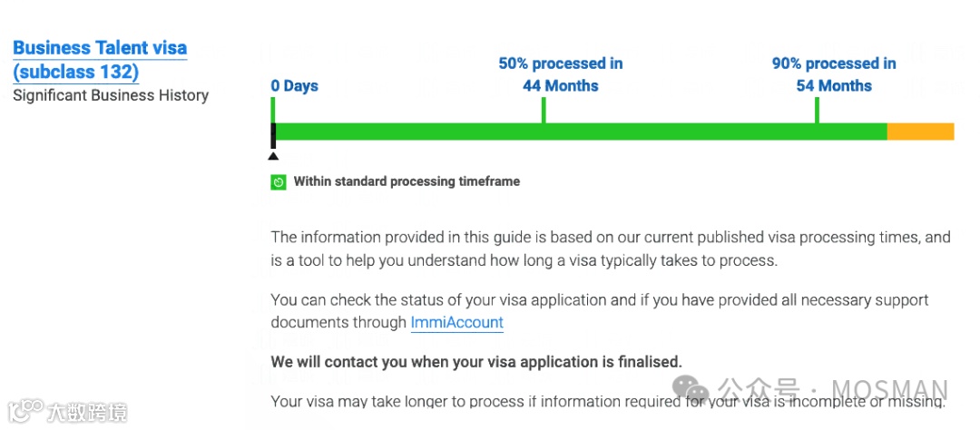980x430 pixels.
Task: Click the 0 Days timeline label
Action: pos(294,86)
